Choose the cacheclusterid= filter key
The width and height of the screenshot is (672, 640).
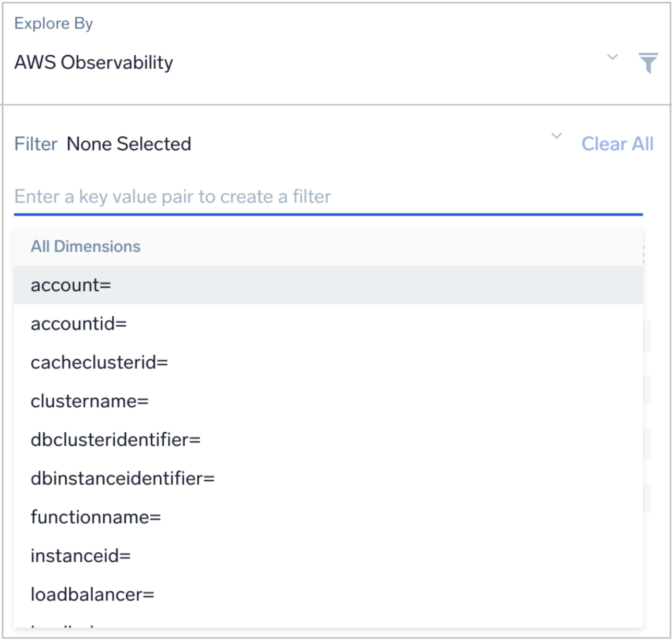click(99, 362)
